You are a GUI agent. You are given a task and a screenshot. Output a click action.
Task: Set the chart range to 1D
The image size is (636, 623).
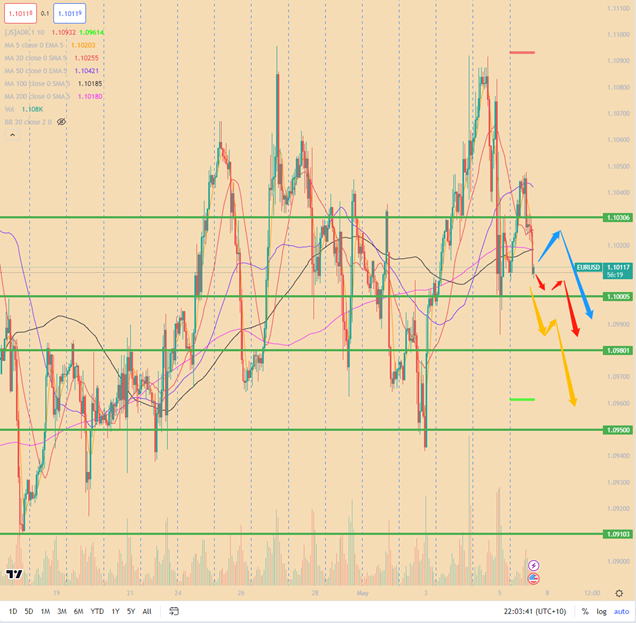coord(13,611)
